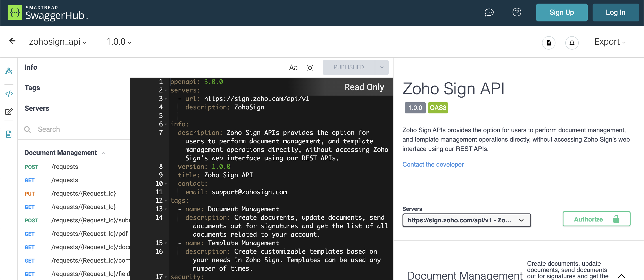Click the Sign Up button
Screen dimensions: 644x280
[561, 13]
